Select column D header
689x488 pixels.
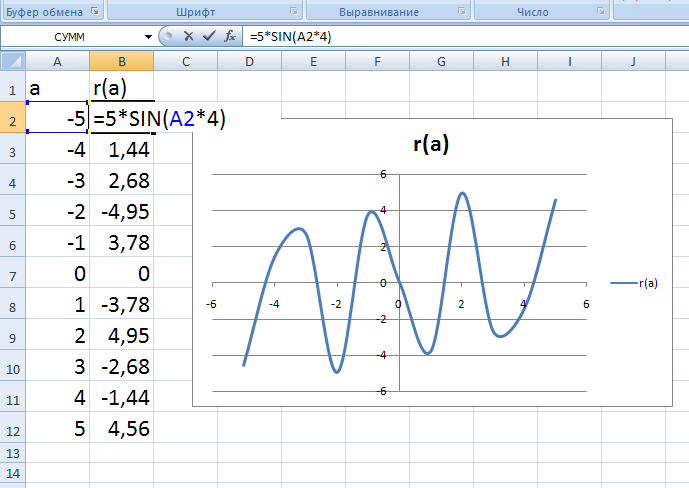click(249, 61)
